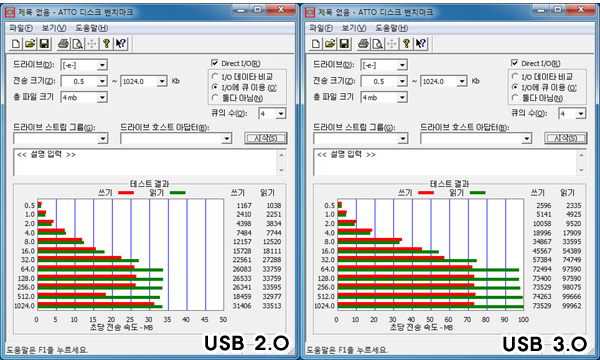Click Print icon in USB 2.0 window toolbar
Viewport: 600px width, 360px height.
[x=64, y=44]
